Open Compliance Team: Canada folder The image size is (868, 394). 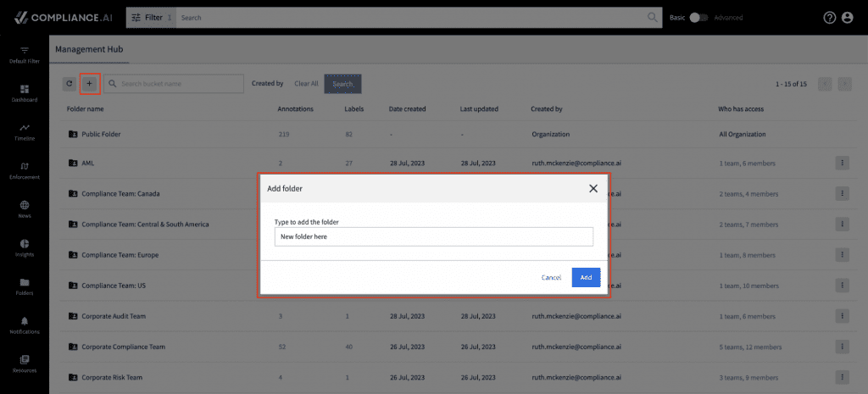[x=121, y=194]
